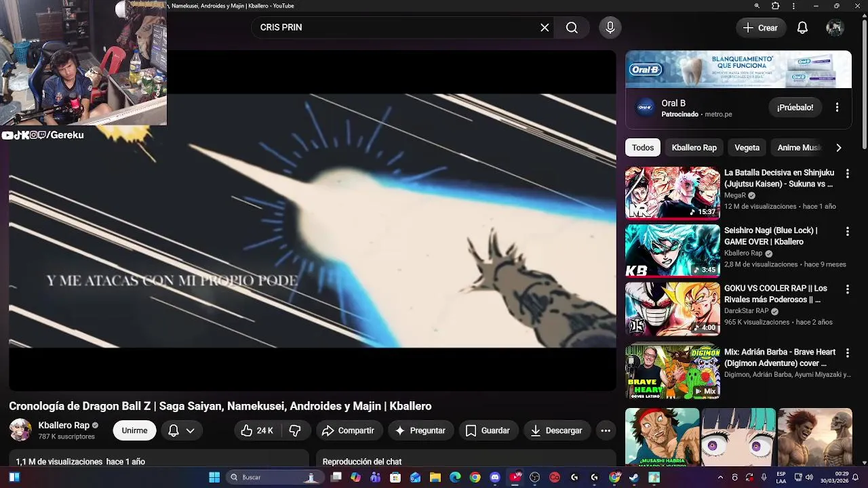Start voice search with the microphone icon
This screenshot has height=488, width=868.
pos(610,28)
